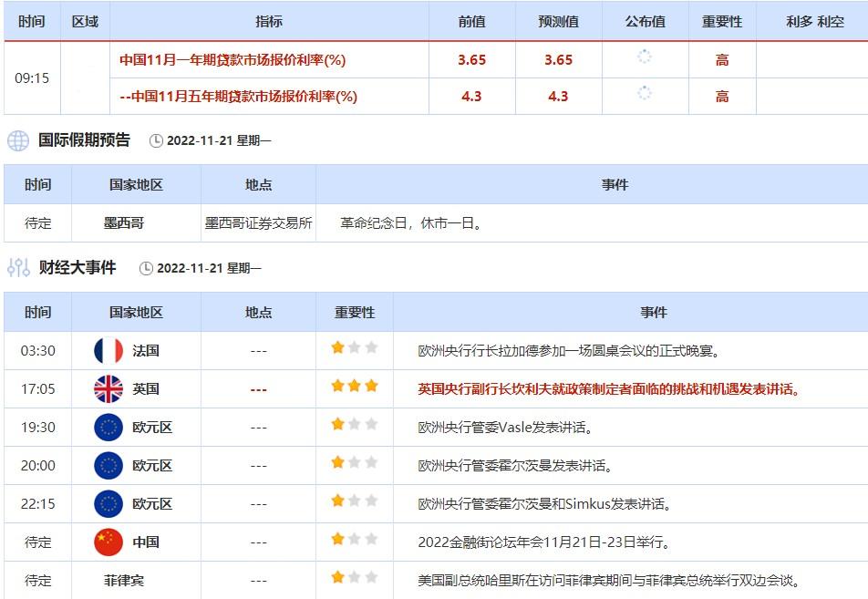Click the China flag icon
This screenshot has width=868, height=599.
(108, 542)
